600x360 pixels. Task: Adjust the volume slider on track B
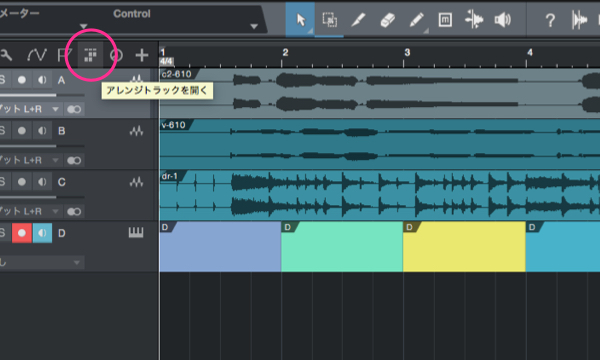pyautogui.click(x=42, y=146)
